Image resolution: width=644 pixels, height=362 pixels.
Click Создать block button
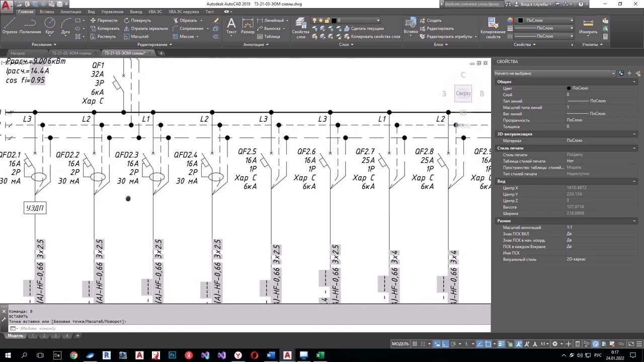click(x=431, y=21)
